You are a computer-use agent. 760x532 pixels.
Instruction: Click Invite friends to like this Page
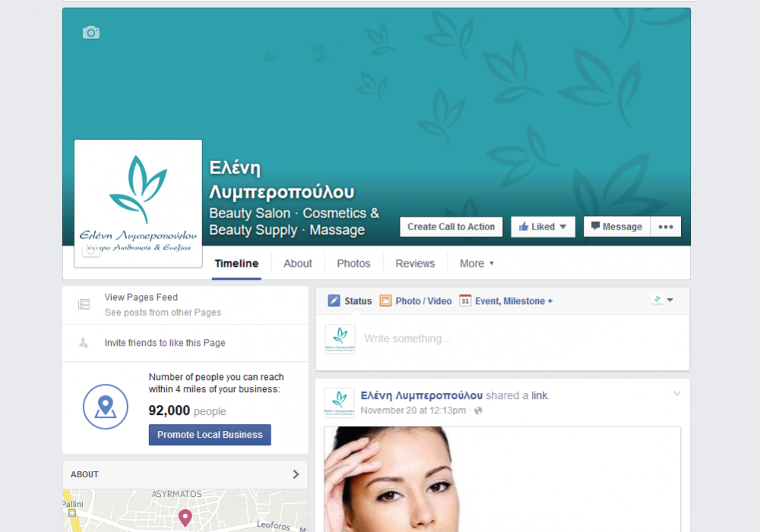[x=165, y=343]
